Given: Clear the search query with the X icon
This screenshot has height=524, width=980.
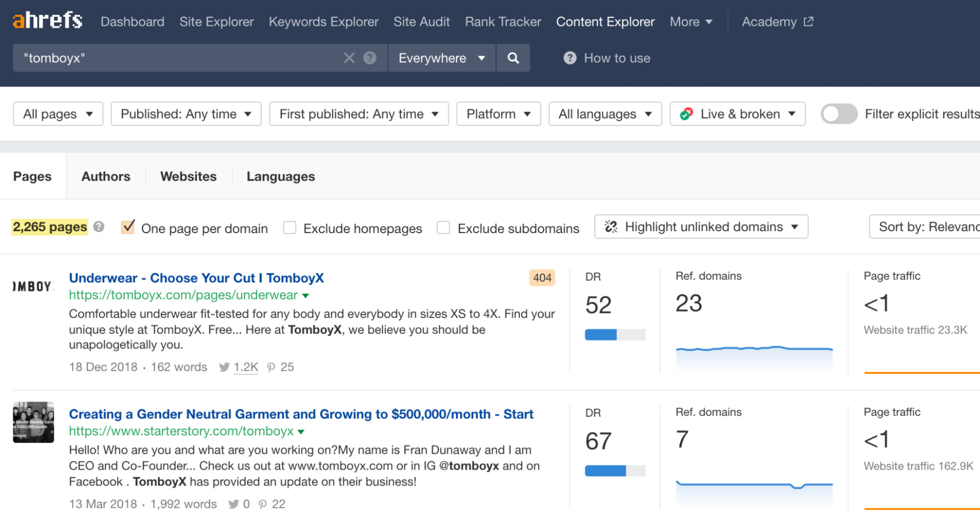Looking at the screenshot, I should click(349, 58).
